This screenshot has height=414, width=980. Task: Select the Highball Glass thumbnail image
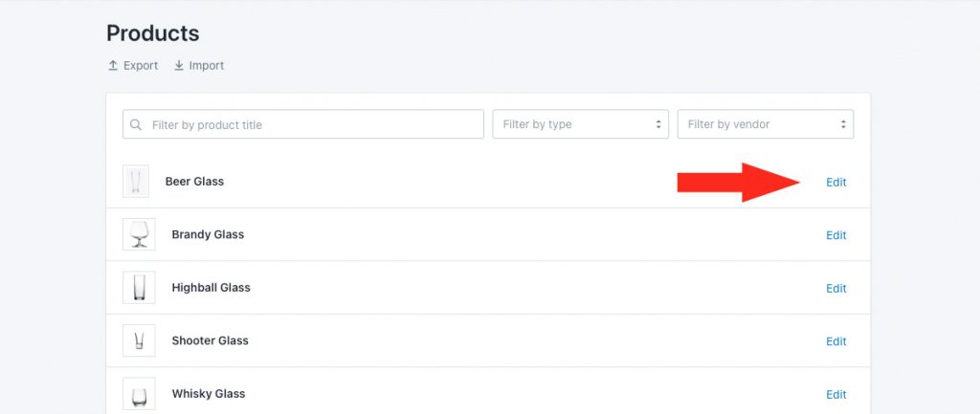click(139, 287)
